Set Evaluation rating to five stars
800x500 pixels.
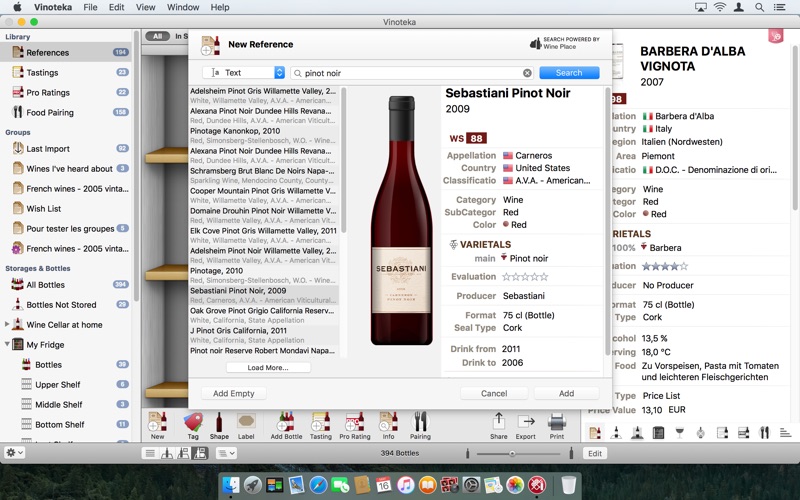tap(544, 277)
